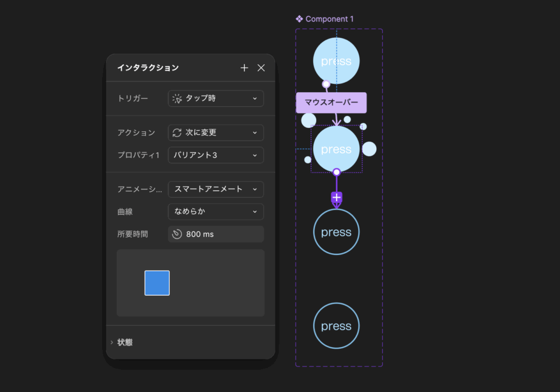Click the swap arrows icon in the action field
The height and width of the screenshot is (392, 560).
[177, 132]
